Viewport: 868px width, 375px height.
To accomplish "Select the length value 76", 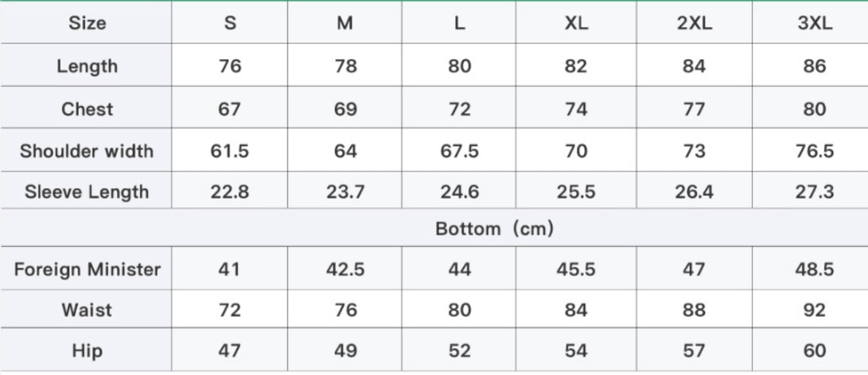I will [229, 66].
